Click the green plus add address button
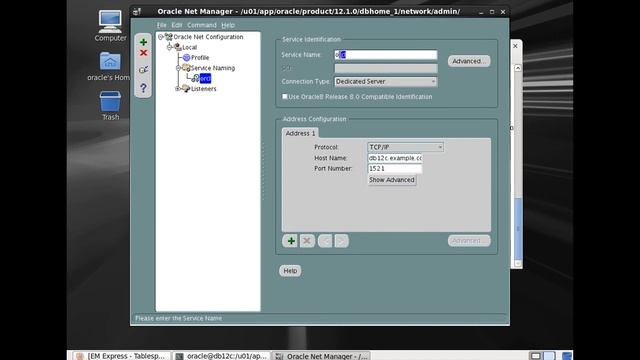The image size is (640, 360). click(x=291, y=241)
